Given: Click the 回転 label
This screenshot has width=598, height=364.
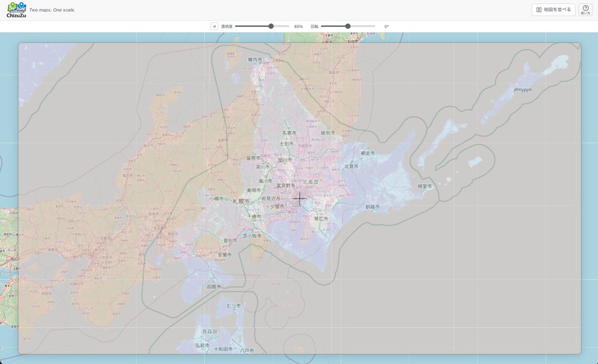Looking at the screenshot, I should coord(314,26).
